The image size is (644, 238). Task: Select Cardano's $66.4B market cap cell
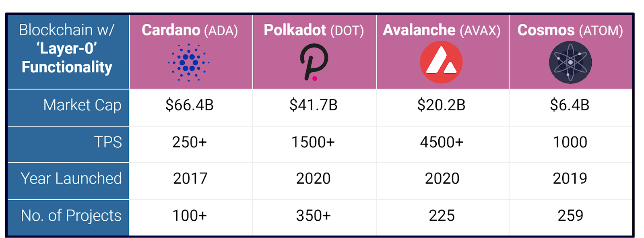[190, 105]
